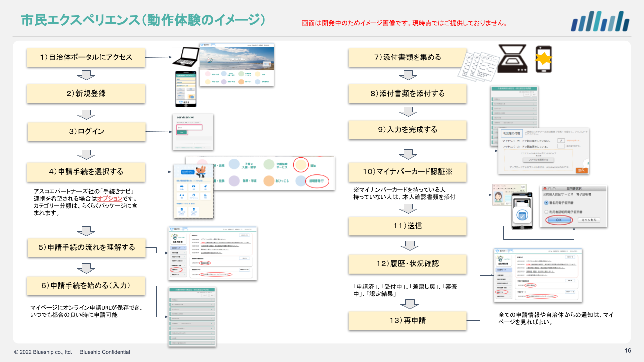Click キャンセル in the 証明書選択 dialog
The image size is (644, 362).
point(588,220)
